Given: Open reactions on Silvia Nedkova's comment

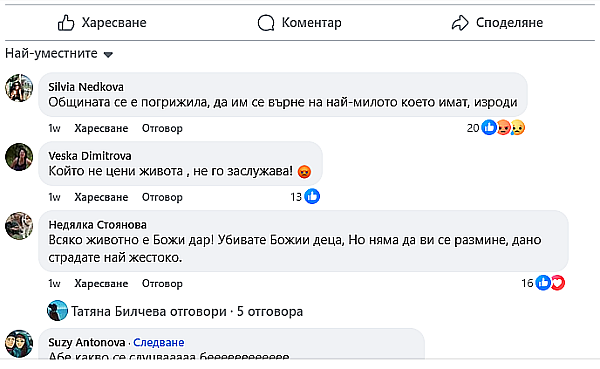Looking at the screenshot, I should (496, 127).
